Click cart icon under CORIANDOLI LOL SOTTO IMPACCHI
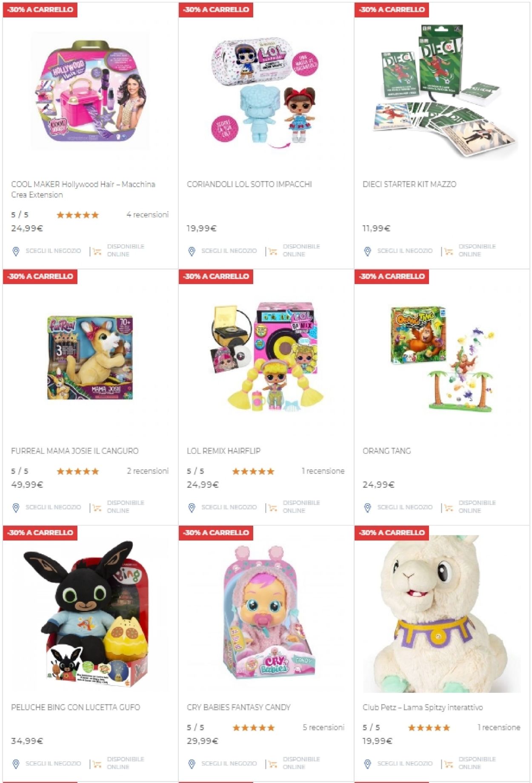Image resolution: width=532 pixels, height=783 pixels. click(x=273, y=251)
